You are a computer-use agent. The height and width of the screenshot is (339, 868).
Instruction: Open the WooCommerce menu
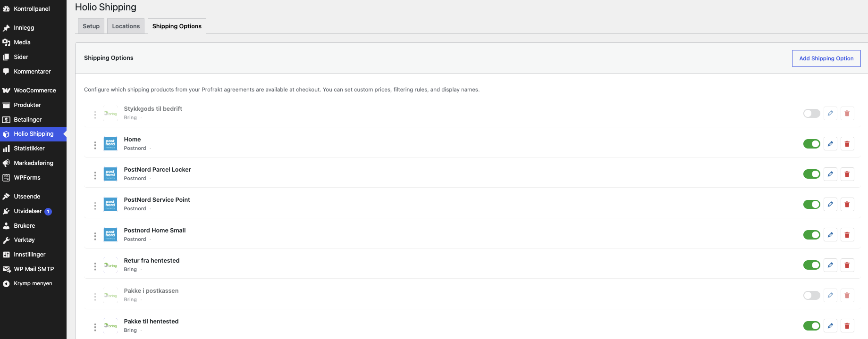[33, 91]
